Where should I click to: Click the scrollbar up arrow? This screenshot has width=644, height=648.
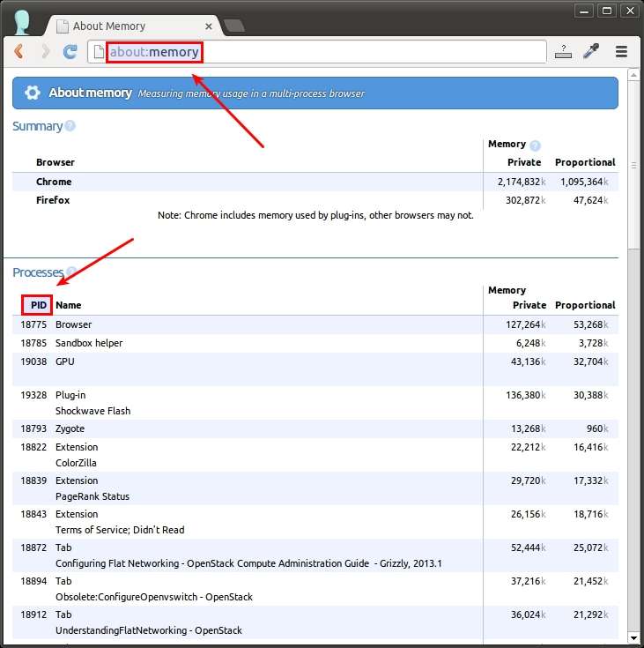point(633,75)
